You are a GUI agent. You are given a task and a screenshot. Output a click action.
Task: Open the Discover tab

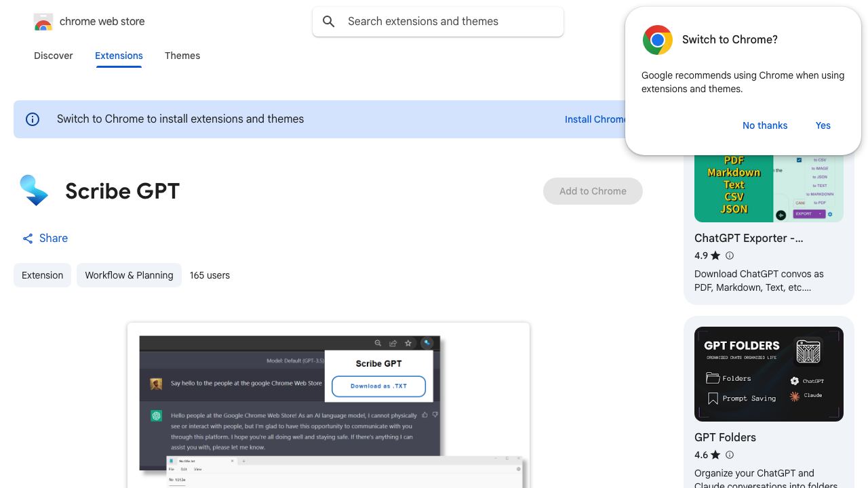(54, 56)
